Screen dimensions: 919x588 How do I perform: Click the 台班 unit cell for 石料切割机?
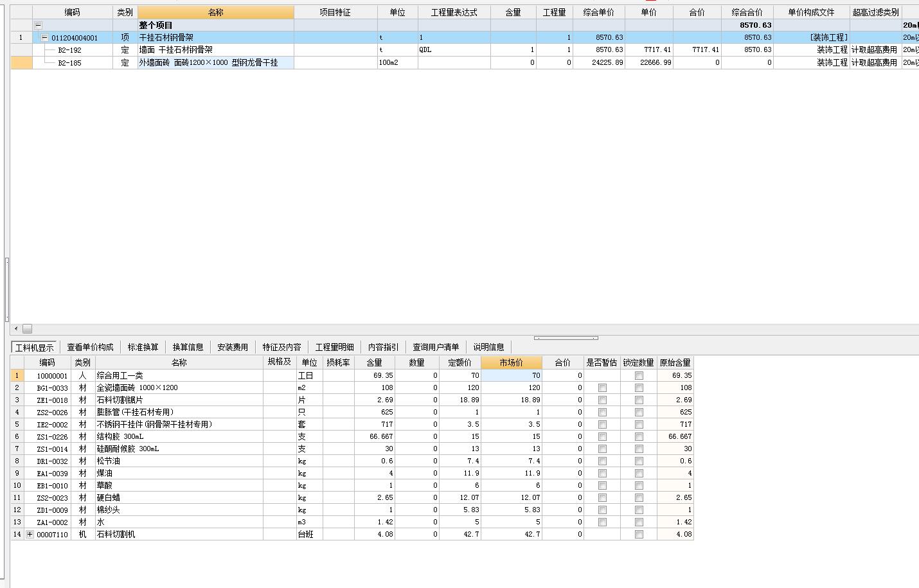pos(310,534)
